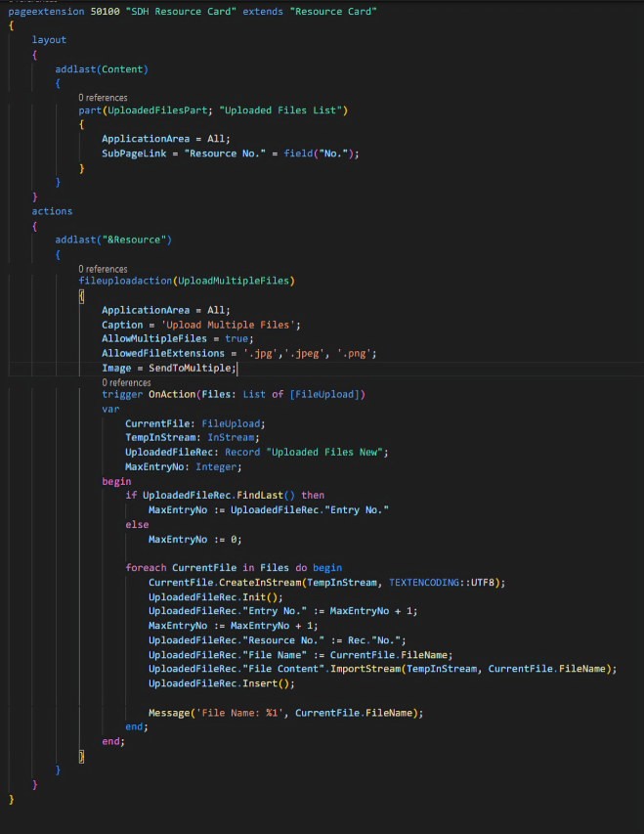Click the 'else' keyword
Screen dimensions: 644x834
[137, 525]
